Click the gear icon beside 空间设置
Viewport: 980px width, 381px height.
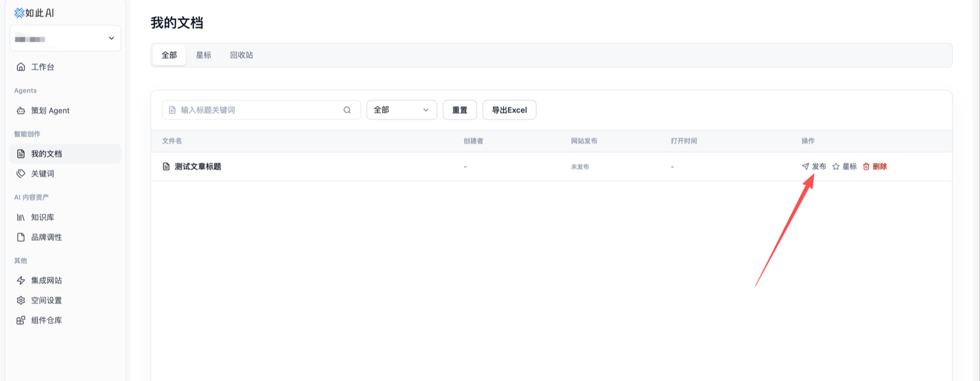[x=21, y=300]
